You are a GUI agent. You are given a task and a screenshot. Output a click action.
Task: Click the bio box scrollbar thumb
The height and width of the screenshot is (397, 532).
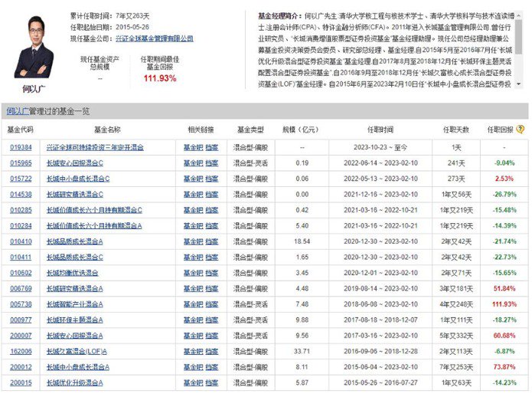tap(518, 37)
